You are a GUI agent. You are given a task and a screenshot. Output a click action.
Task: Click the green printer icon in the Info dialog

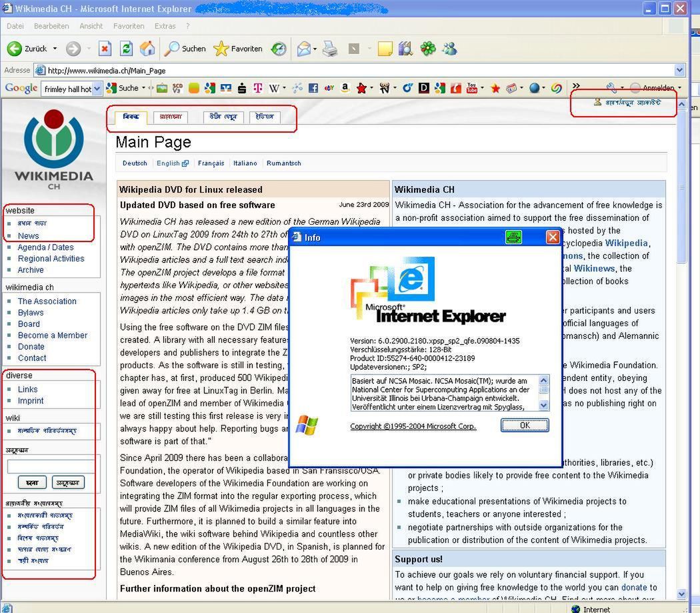click(513, 237)
